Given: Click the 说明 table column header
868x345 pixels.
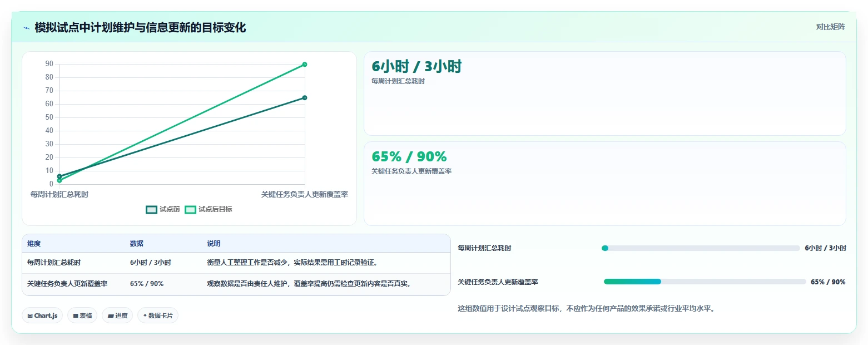Looking at the screenshot, I should click(x=214, y=244).
